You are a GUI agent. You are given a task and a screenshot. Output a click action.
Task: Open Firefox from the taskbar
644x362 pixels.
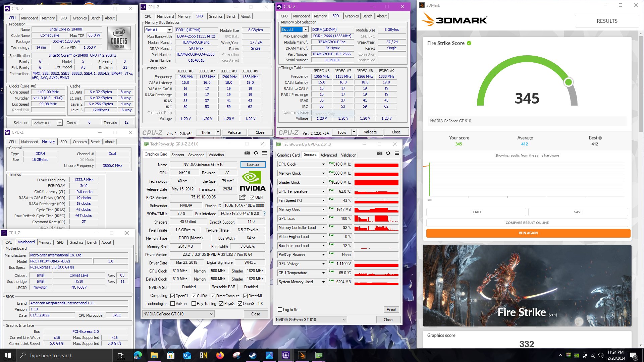220,355
